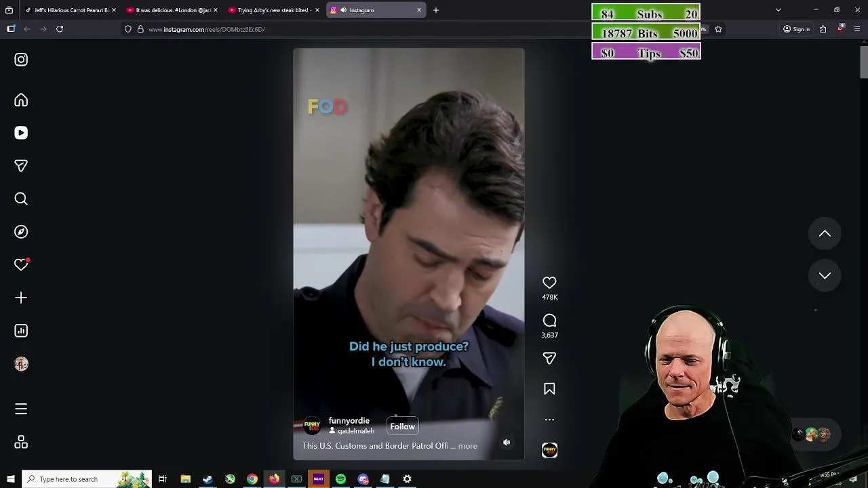Image resolution: width=868 pixels, height=488 pixels.
Task: Select the Instagram browser tab
Action: (x=376, y=10)
